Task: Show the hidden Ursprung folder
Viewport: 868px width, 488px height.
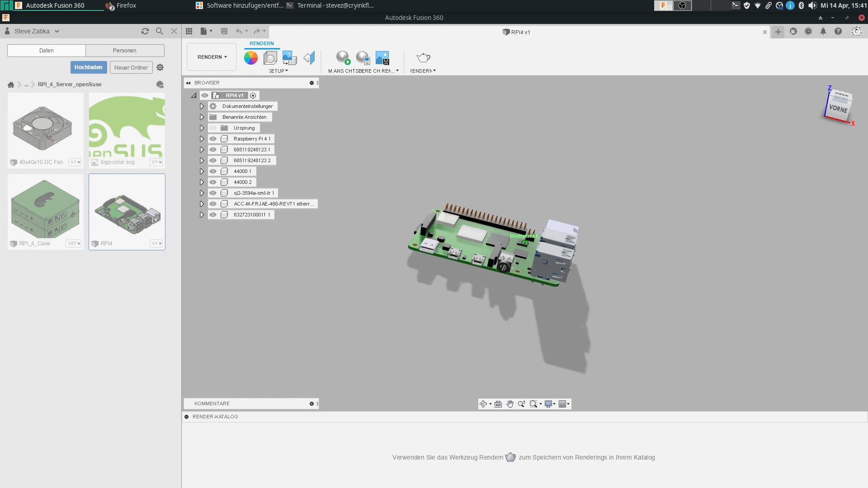Action: [213, 128]
